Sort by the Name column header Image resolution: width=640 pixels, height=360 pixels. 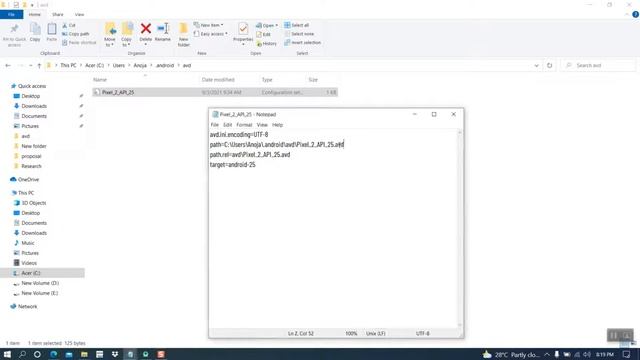(100, 80)
